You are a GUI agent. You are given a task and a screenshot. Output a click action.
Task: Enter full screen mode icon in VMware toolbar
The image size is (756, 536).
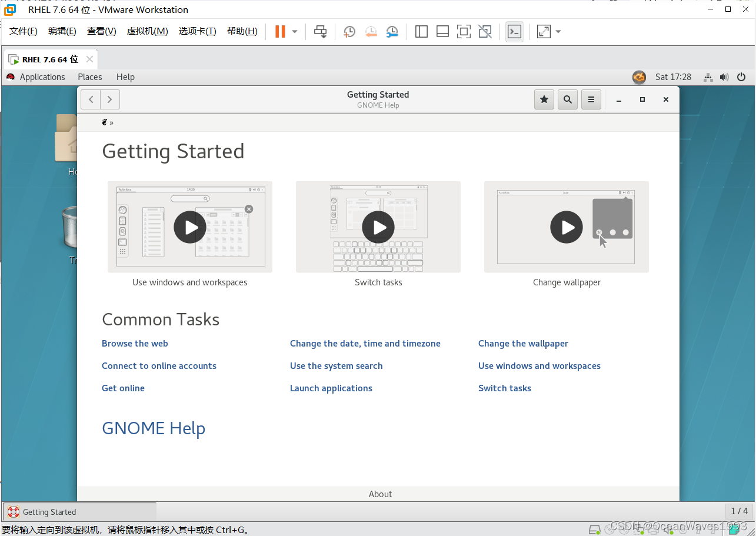pyautogui.click(x=464, y=32)
